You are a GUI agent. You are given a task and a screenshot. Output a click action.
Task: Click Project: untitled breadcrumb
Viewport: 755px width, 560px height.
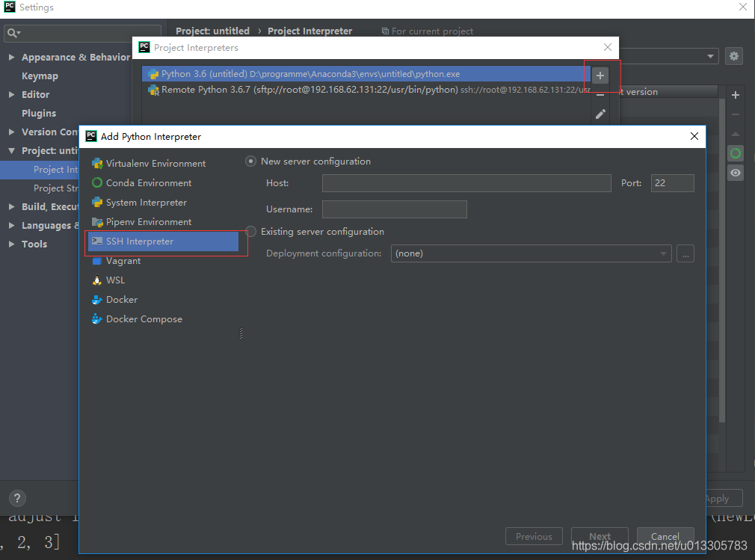(212, 31)
